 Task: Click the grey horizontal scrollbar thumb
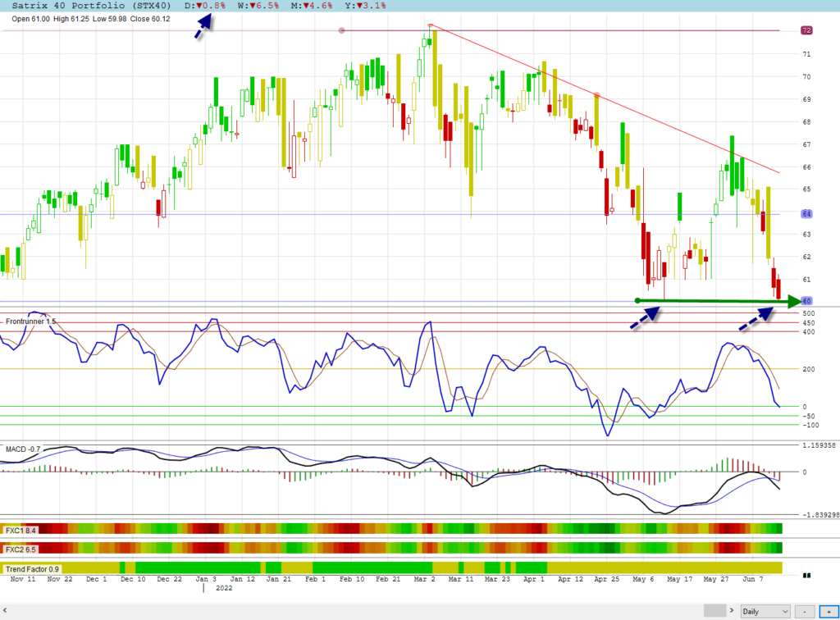[714, 610]
